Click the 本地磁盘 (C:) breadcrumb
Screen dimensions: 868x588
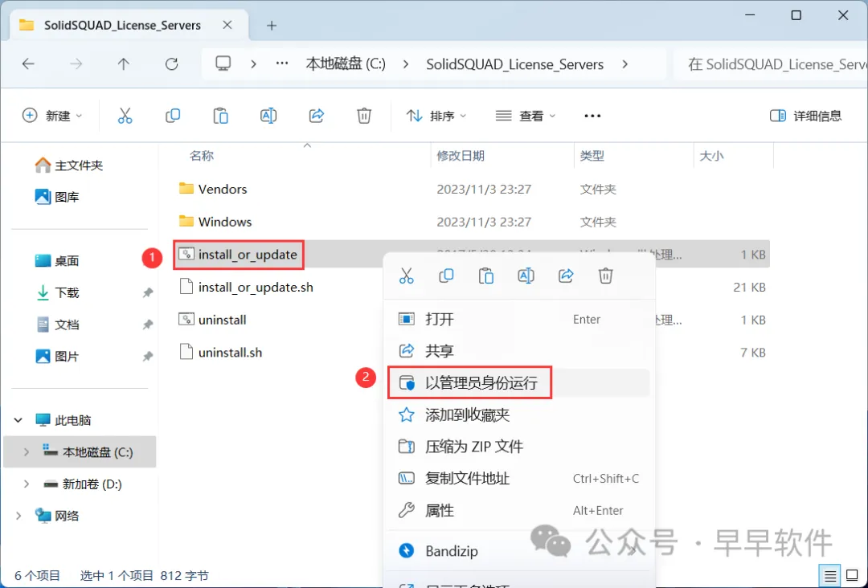click(346, 64)
